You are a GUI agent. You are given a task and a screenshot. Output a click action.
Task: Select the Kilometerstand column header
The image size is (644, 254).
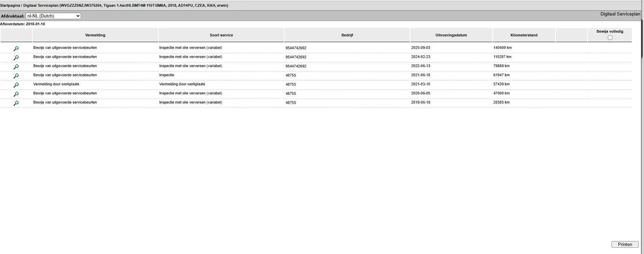click(x=524, y=35)
